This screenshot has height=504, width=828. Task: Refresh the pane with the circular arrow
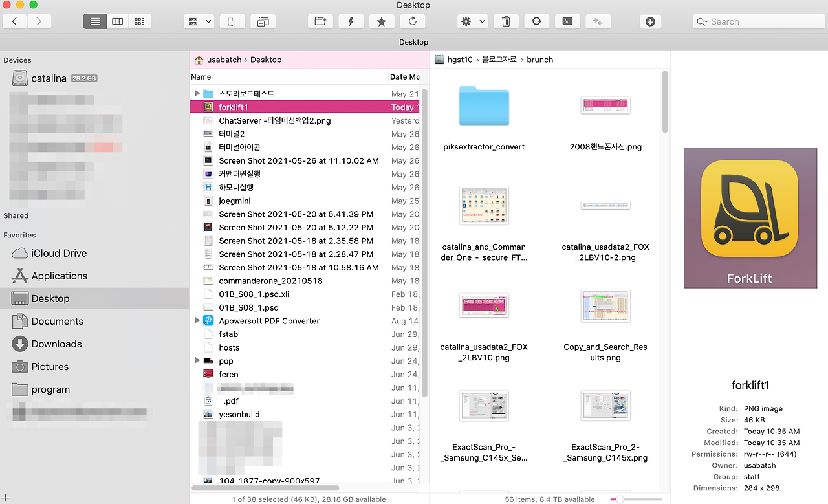(x=413, y=21)
